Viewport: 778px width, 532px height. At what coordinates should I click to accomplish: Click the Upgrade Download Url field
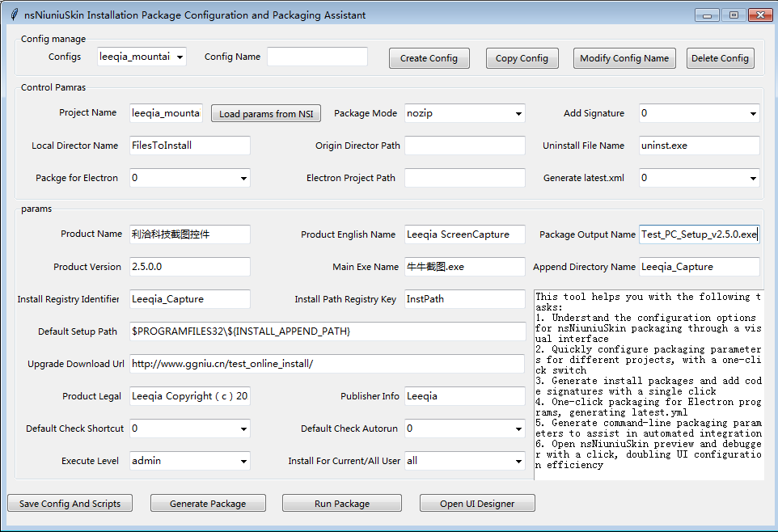tap(327, 364)
